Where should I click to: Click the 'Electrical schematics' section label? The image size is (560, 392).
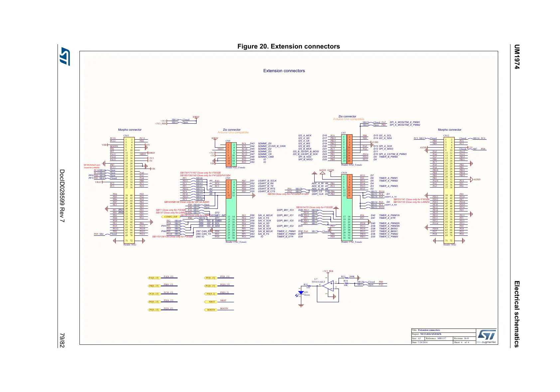pyautogui.click(x=516, y=314)
